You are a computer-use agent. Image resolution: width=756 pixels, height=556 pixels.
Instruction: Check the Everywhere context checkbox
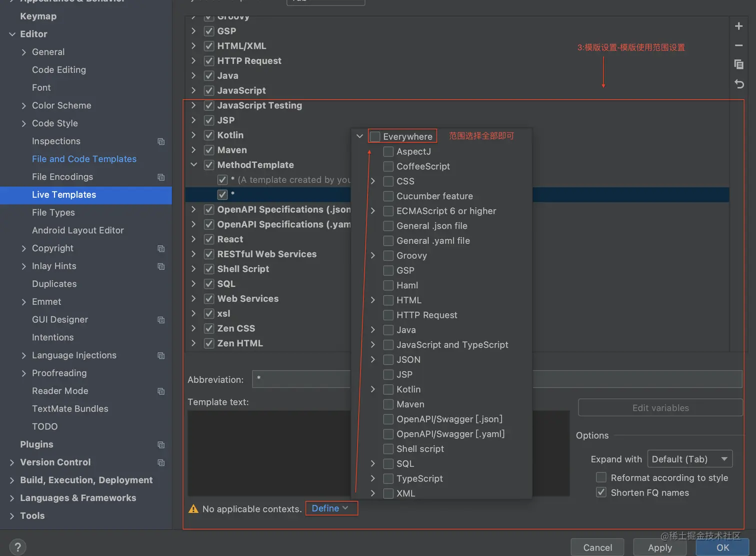pos(375,136)
